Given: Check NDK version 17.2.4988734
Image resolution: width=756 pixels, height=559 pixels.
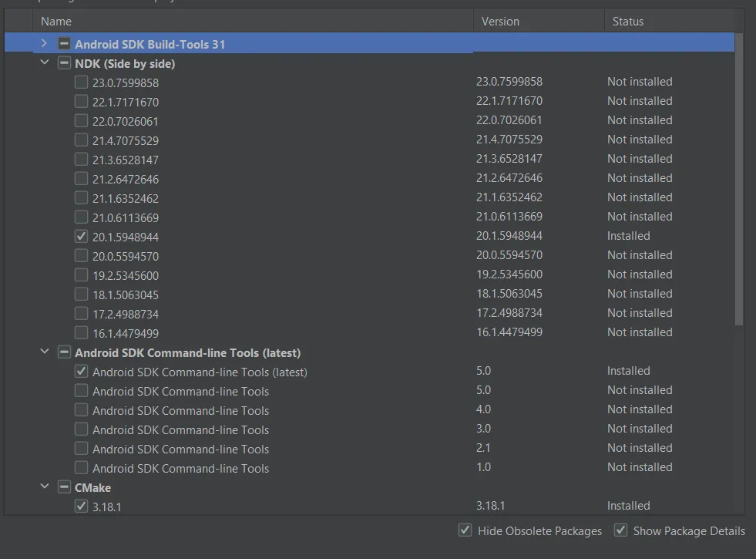Looking at the screenshot, I should pos(81,314).
